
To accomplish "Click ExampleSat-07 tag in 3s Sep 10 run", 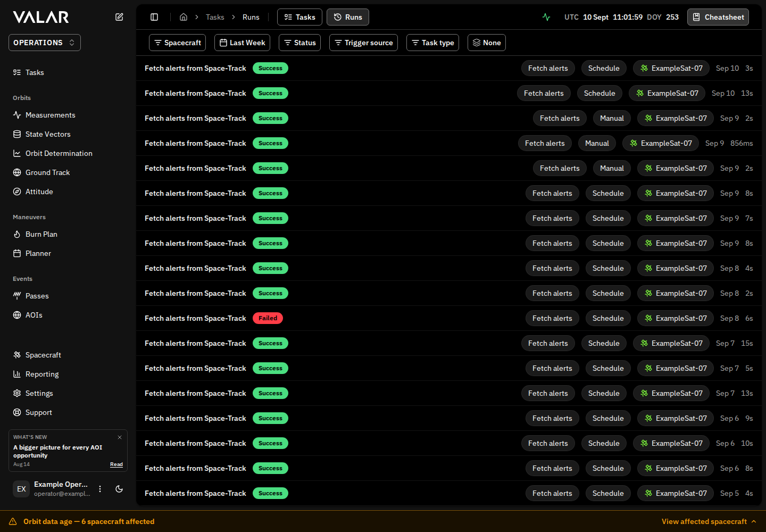I will coord(671,68).
